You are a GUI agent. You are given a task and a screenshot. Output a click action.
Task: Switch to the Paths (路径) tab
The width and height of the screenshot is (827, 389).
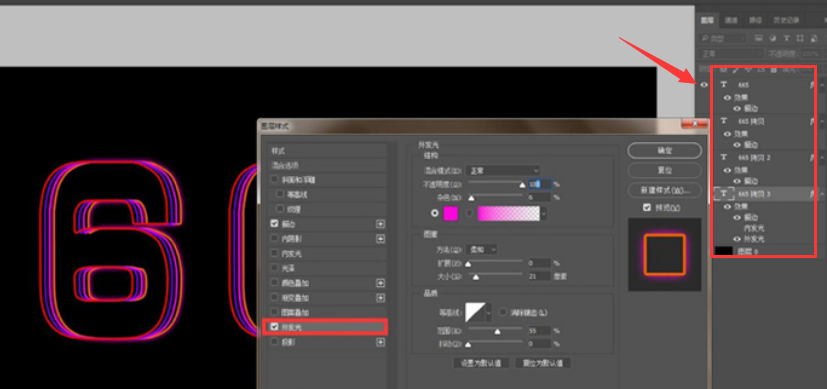click(x=756, y=20)
